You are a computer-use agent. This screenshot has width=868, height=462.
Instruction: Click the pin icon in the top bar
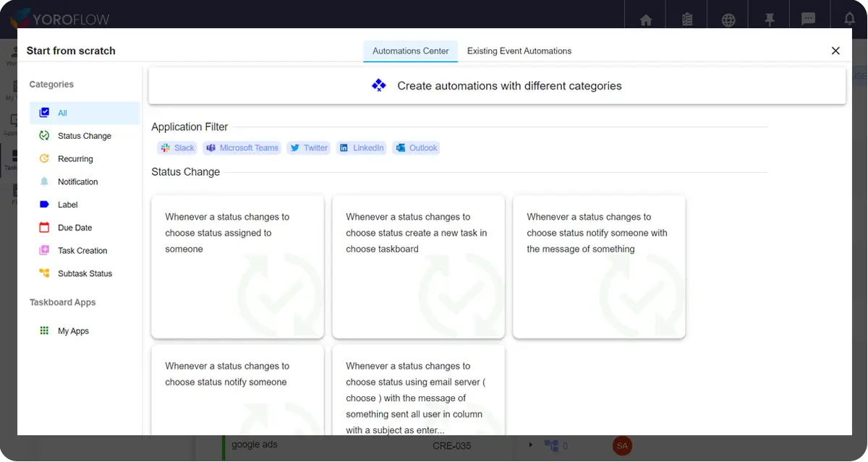click(769, 17)
